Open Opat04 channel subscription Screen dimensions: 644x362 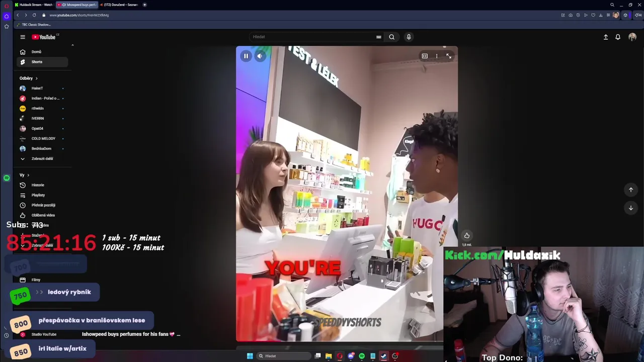pos(42,129)
